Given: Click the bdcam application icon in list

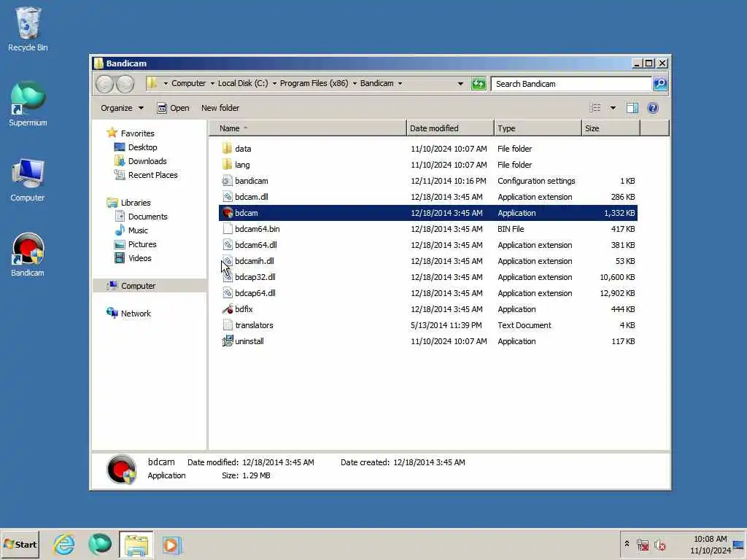Looking at the screenshot, I should pyautogui.click(x=228, y=213).
